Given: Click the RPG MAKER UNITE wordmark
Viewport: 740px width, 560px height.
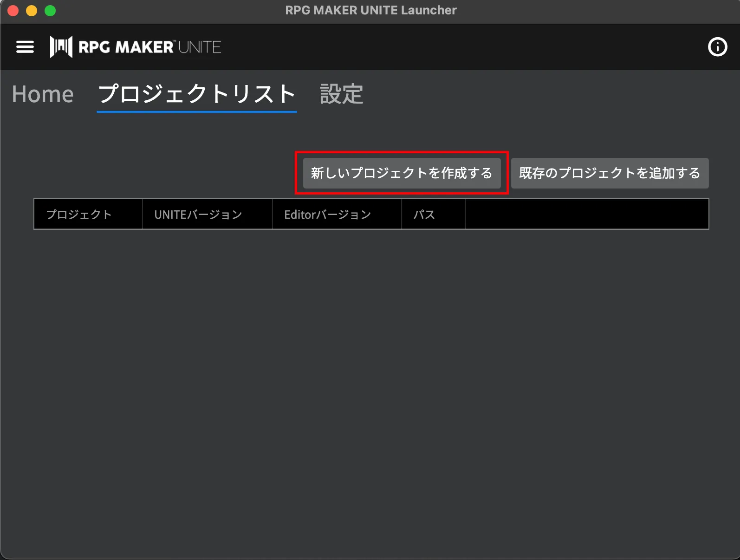Looking at the screenshot, I should (x=149, y=47).
